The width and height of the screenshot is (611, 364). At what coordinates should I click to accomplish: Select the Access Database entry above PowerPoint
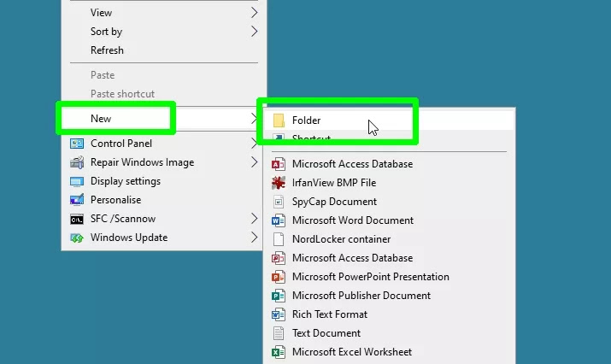[389, 258]
